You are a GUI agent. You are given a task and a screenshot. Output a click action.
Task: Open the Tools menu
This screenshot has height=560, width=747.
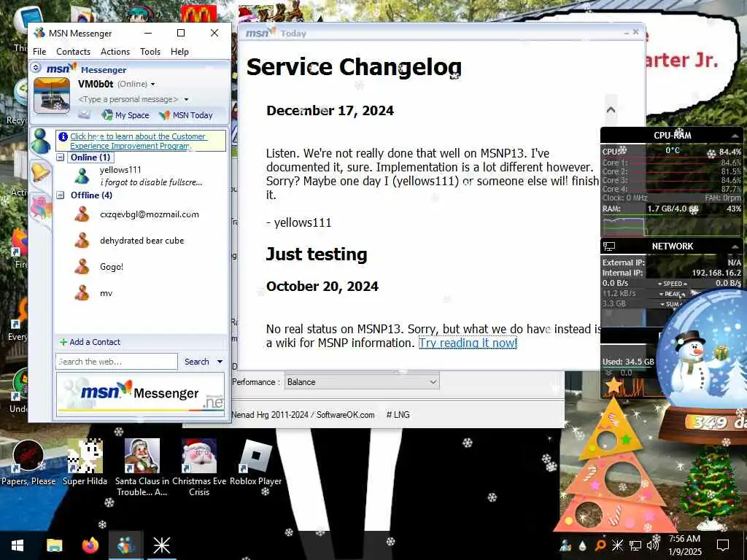(x=150, y=52)
